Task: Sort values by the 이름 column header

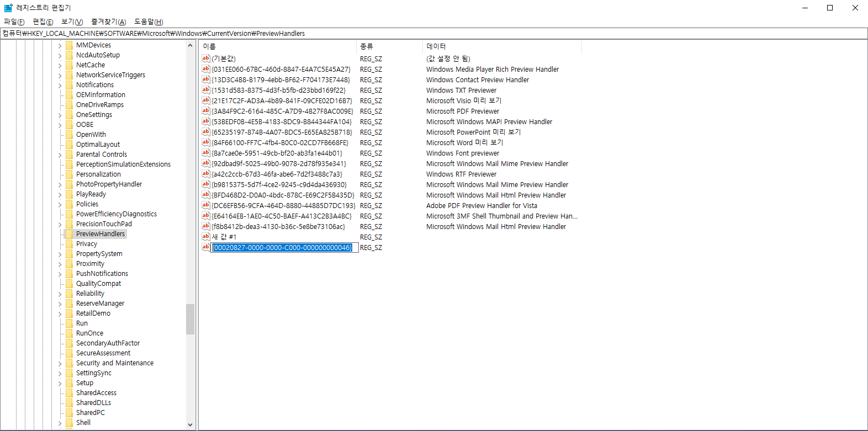Action: click(x=278, y=46)
